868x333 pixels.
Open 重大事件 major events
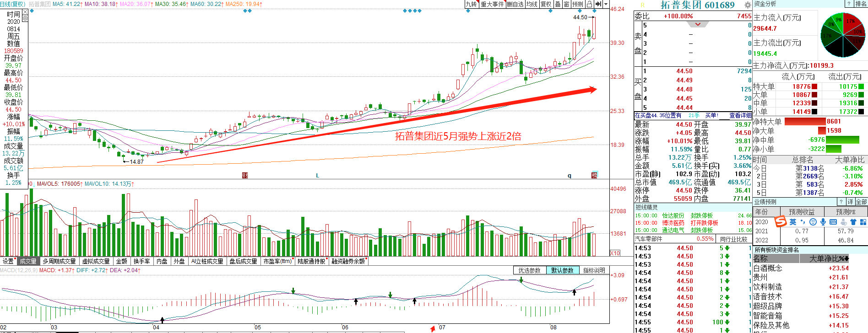point(492,4)
